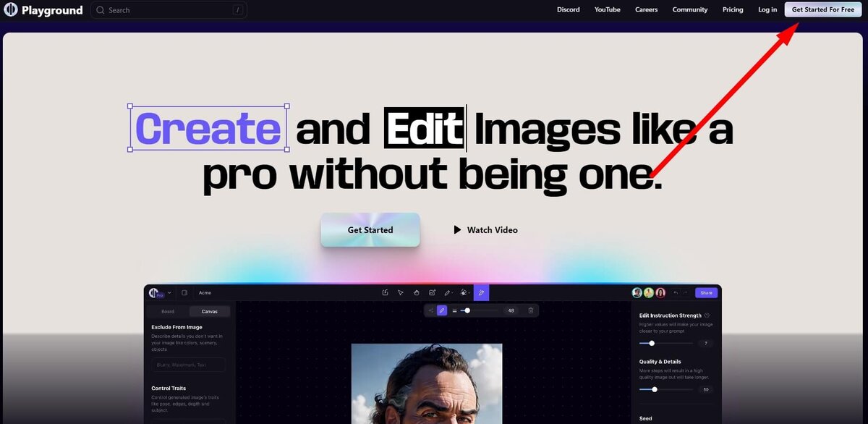The image size is (868, 424).
Task: Adjust the Quality & Details slider
Action: coord(665,389)
